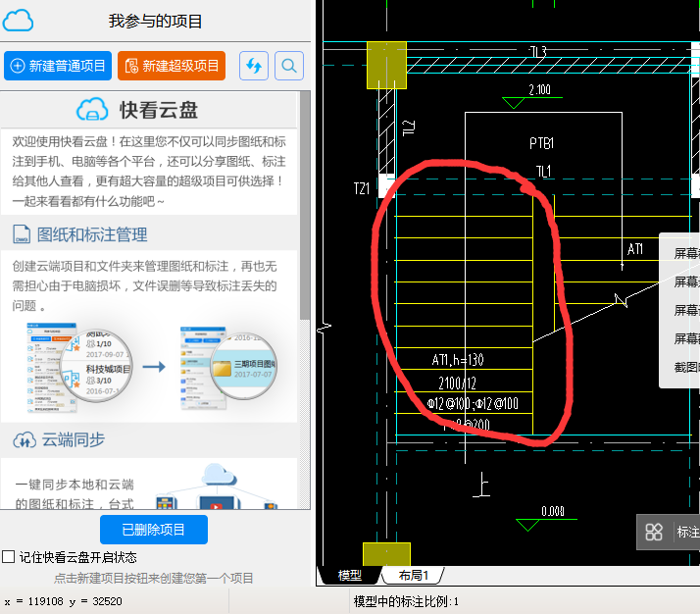This screenshot has height=614, width=700.
Task: Click the 标注 toolbar button
Action: coord(688,532)
